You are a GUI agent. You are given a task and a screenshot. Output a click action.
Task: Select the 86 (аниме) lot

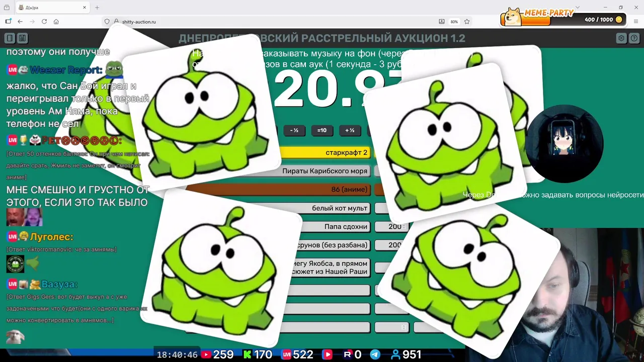pyautogui.click(x=279, y=190)
